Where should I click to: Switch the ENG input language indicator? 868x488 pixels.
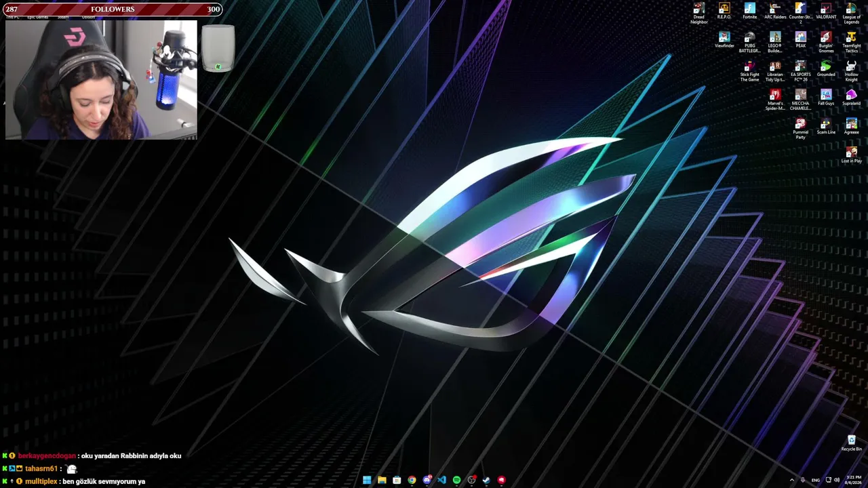tap(816, 480)
